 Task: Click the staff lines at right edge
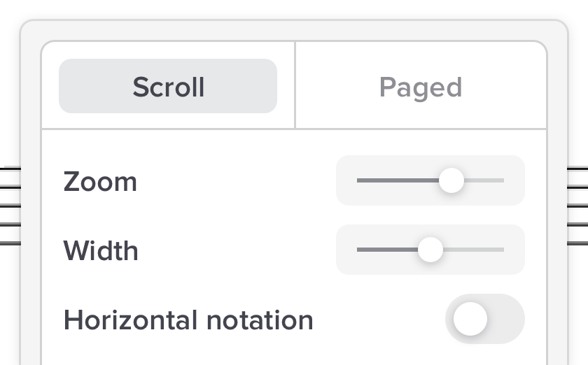(577, 206)
